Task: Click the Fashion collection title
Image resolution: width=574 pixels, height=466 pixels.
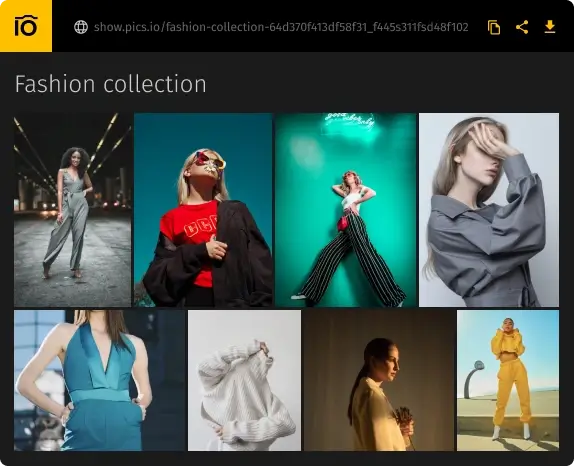Action: (x=111, y=84)
